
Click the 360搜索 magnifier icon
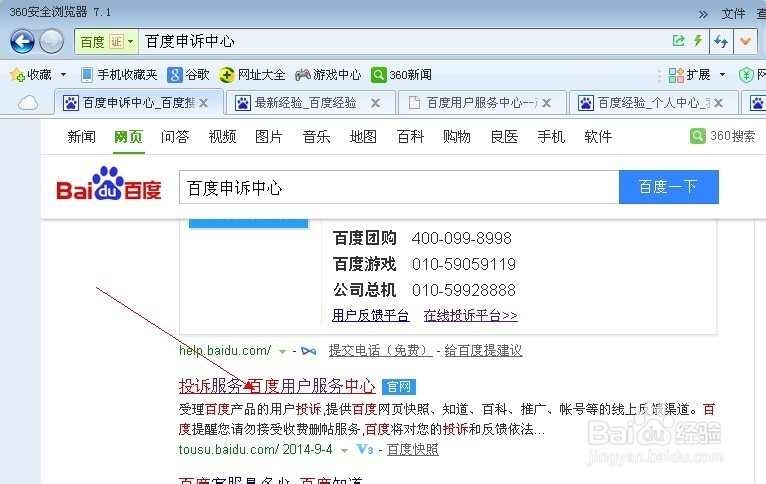point(698,136)
